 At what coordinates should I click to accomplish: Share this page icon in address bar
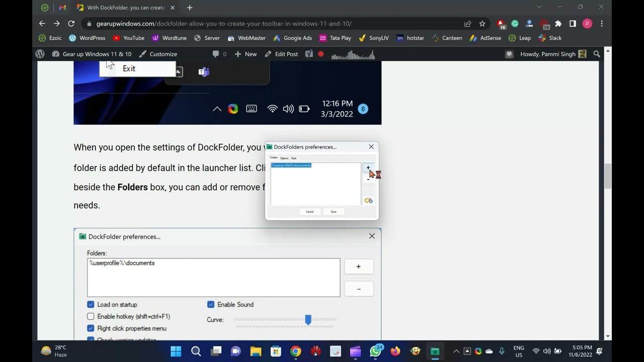tap(468, 24)
